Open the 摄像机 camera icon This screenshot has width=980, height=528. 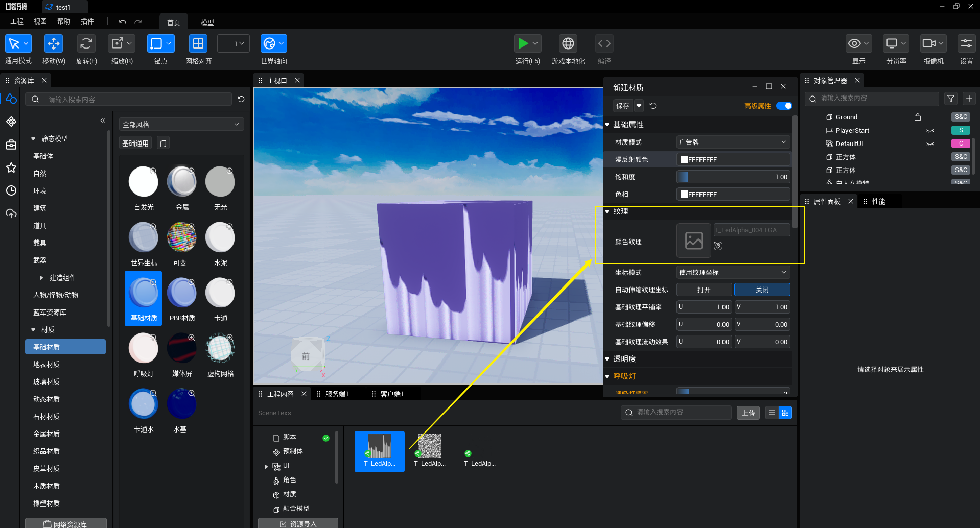(x=933, y=43)
